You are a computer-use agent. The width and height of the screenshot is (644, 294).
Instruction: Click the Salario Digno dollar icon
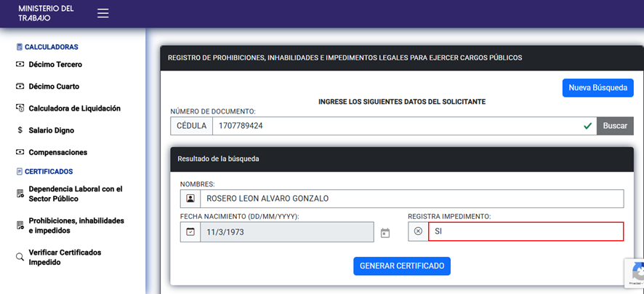(x=20, y=130)
